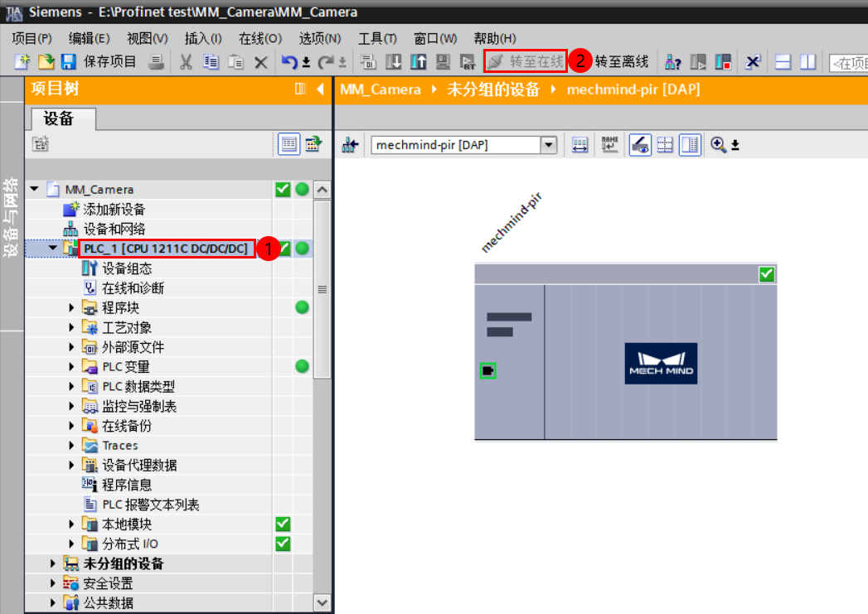Screen dimensions: 868x614
Task: Click the 转至离线 button
Action: [x=623, y=61]
